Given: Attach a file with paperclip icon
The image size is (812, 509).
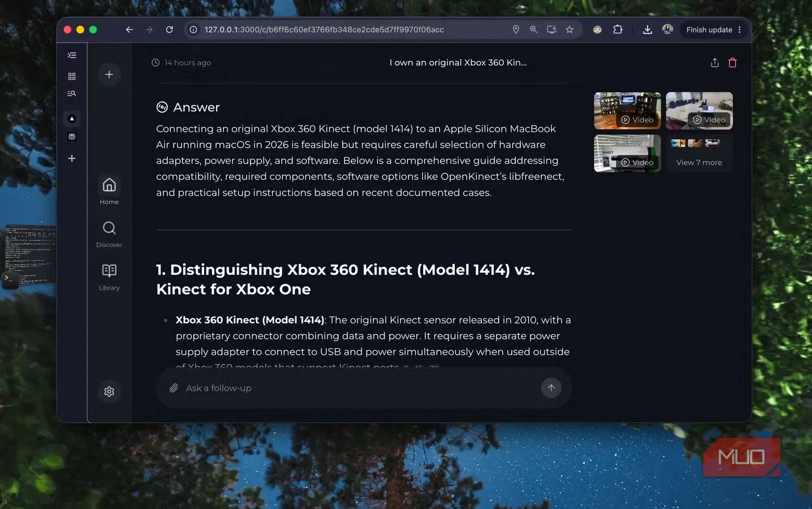Looking at the screenshot, I should (x=174, y=388).
